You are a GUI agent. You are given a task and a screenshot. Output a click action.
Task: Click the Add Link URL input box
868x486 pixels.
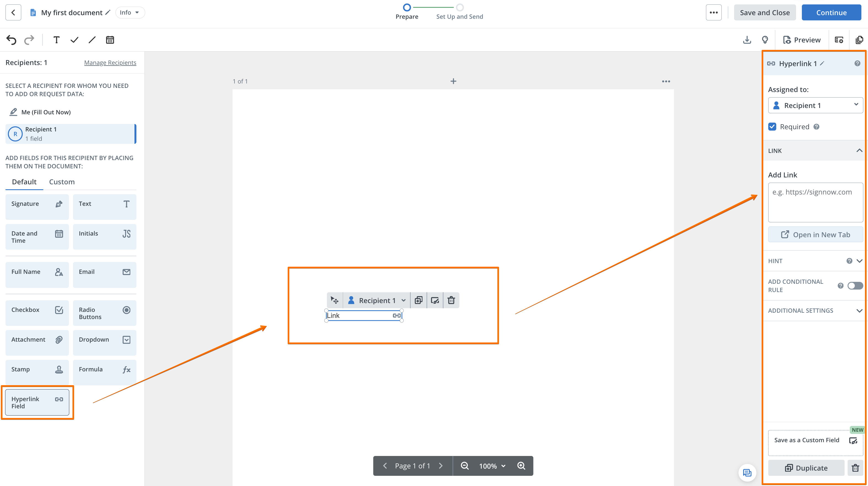[815, 202]
